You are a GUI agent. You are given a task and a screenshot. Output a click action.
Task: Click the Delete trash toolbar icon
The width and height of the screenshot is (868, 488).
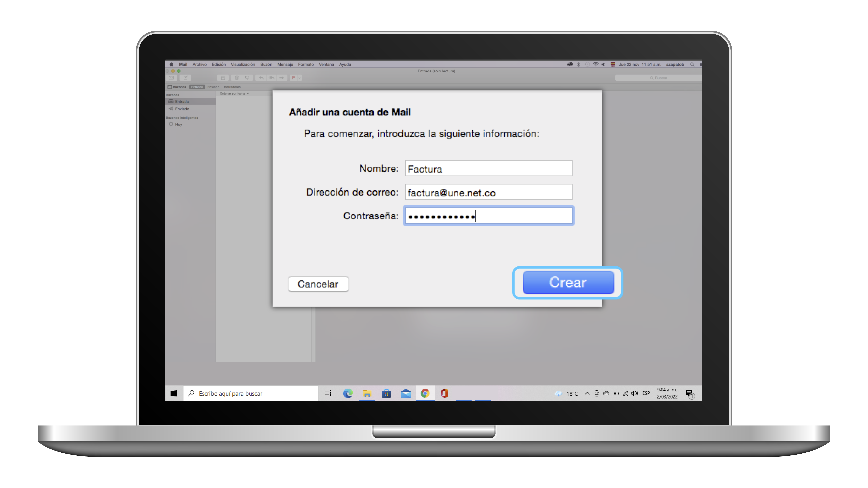(x=236, y=78)
